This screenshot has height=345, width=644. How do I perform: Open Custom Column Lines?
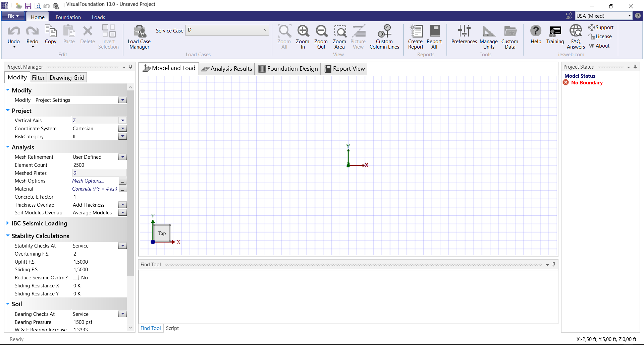384,37
